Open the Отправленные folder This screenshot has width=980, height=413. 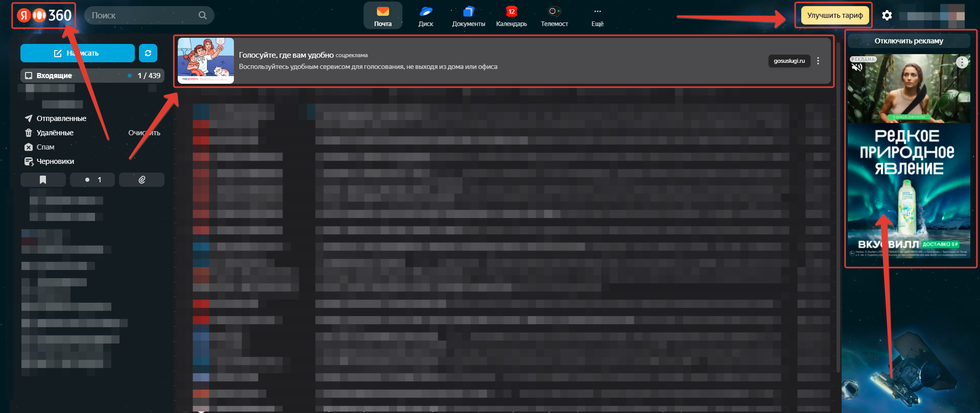click(61, 118)
